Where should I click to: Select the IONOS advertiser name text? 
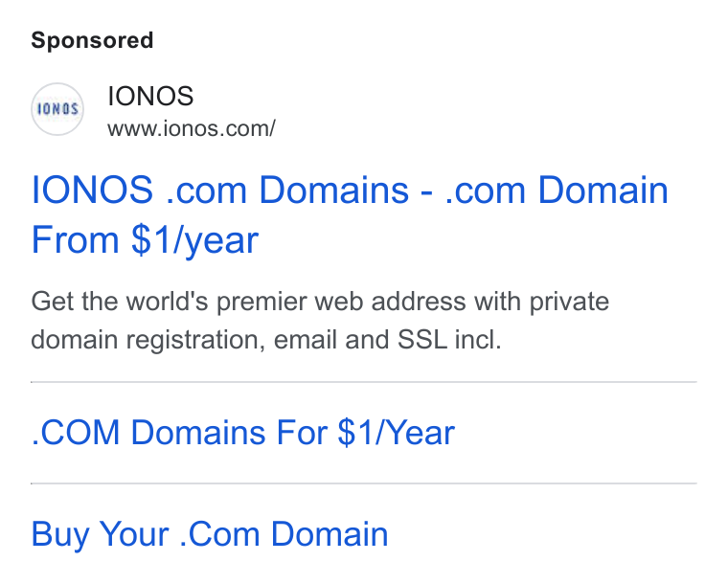(x=150, y=96)
